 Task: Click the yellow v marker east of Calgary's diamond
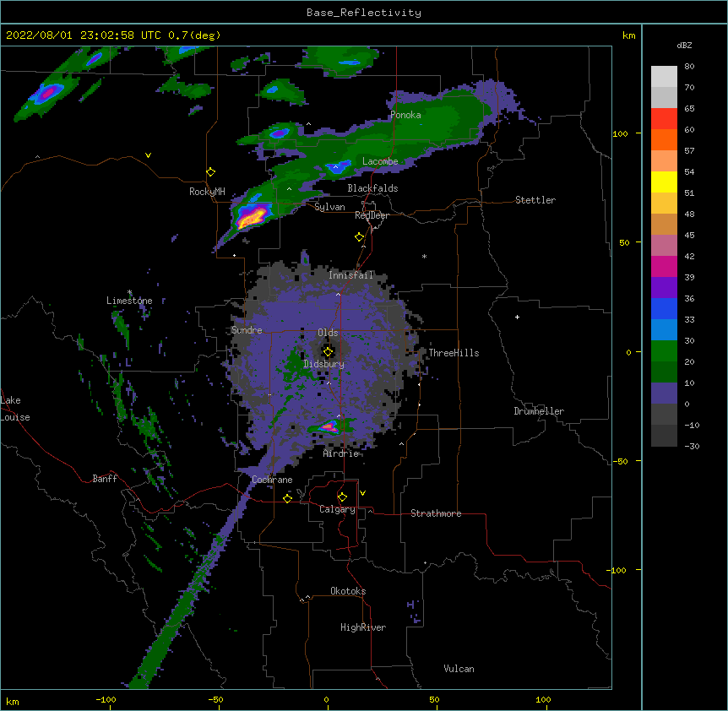pyautogui.click(x=362, y=493)
